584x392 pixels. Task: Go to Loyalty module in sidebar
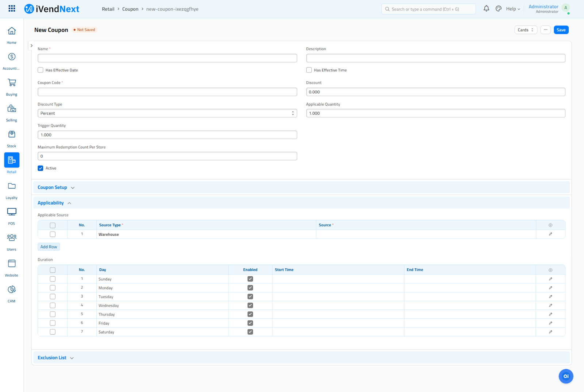[x=12, y=186]
